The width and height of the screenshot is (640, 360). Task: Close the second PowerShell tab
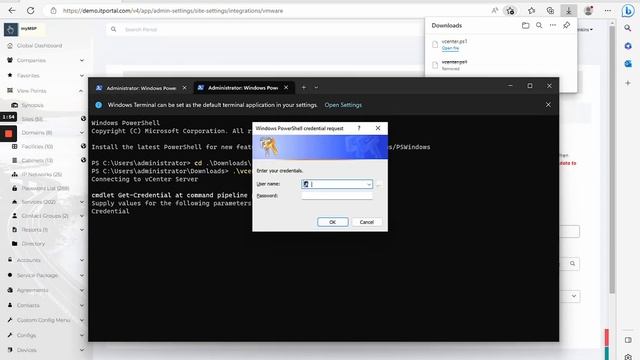point(286,88)
